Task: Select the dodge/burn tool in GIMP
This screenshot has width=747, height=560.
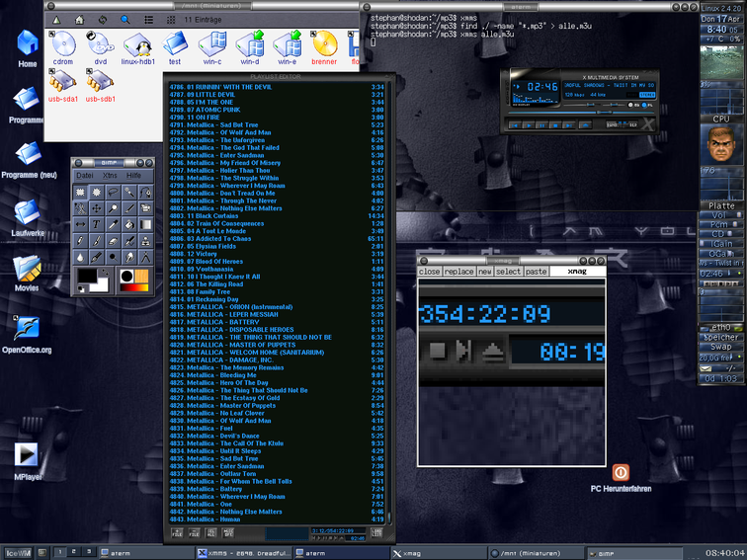Action: tap(113, 257)
